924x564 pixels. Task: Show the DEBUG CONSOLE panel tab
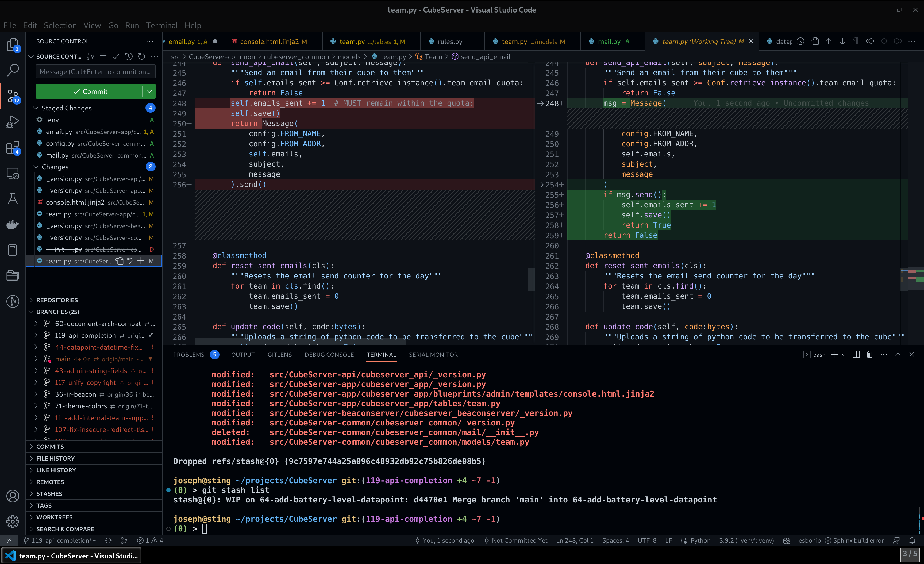329,354
